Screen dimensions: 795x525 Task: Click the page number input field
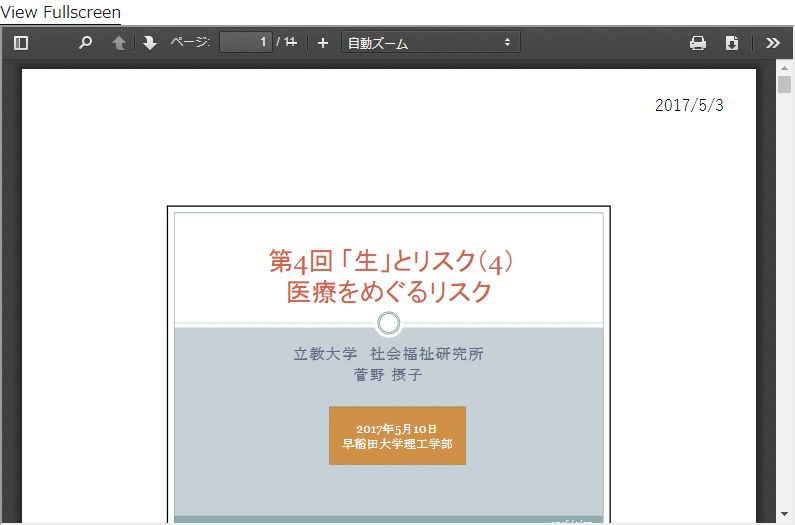coord(246,42)
